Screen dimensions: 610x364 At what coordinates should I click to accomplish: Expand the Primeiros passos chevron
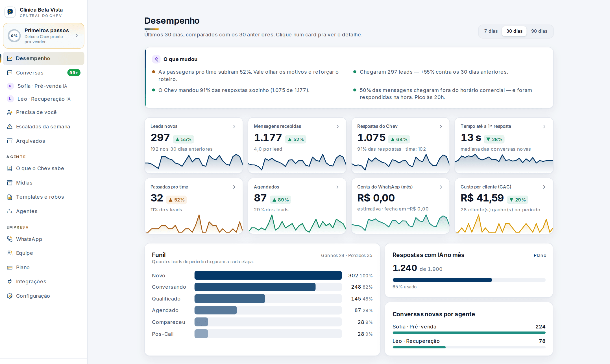tap(77, 36)
